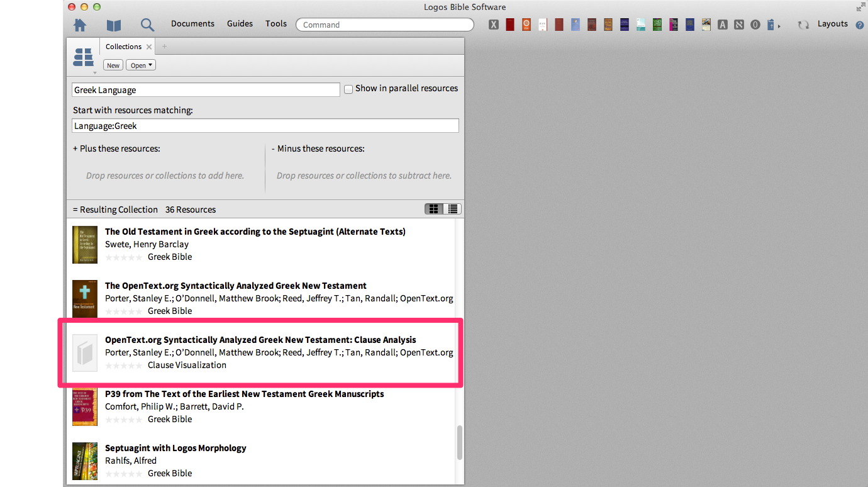Open the 'Clause Analysis' resource title
This screenshot has height=487, width=868.
tap(260, 340)
